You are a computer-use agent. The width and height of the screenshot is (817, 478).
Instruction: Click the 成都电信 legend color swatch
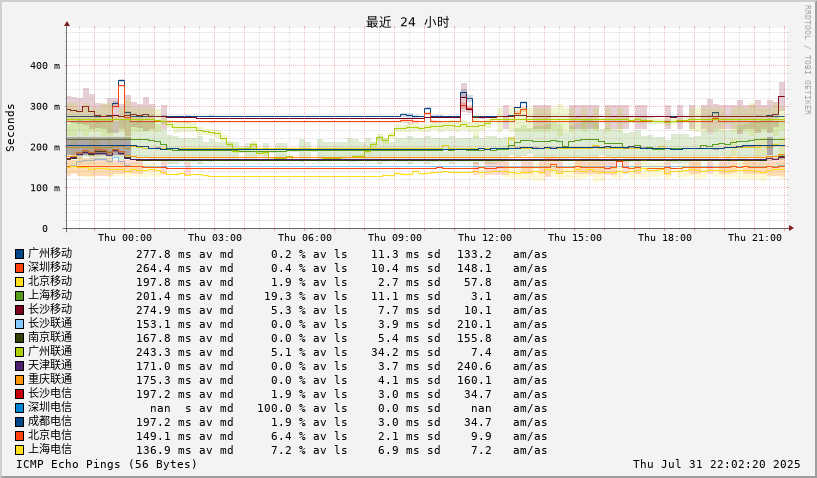pos(19,422)
